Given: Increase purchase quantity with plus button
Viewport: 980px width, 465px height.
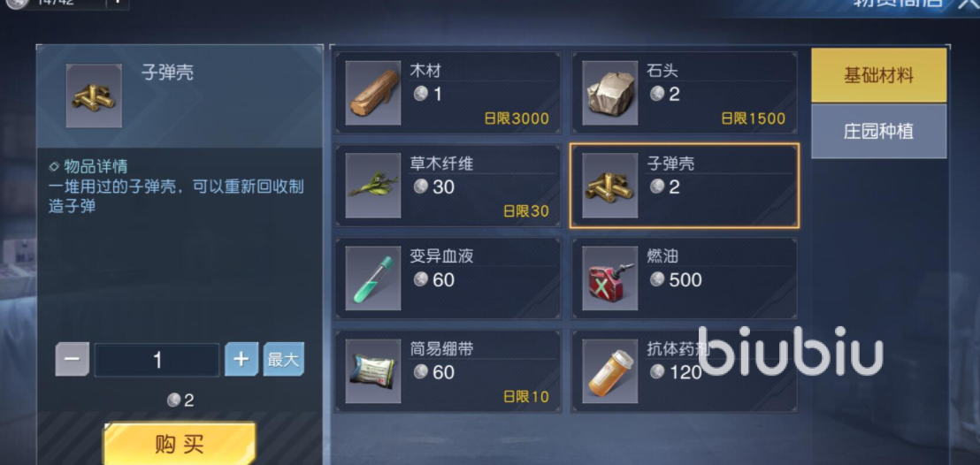Looking at the screenshot, I should 241,360.
